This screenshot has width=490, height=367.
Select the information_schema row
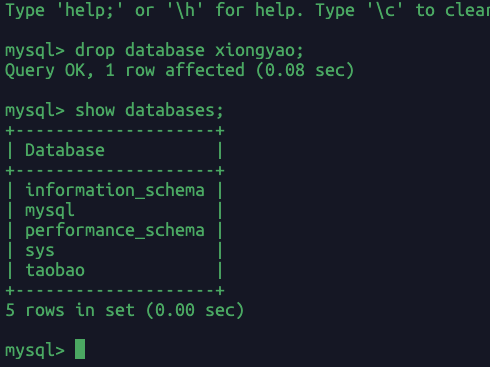point(115,190)
